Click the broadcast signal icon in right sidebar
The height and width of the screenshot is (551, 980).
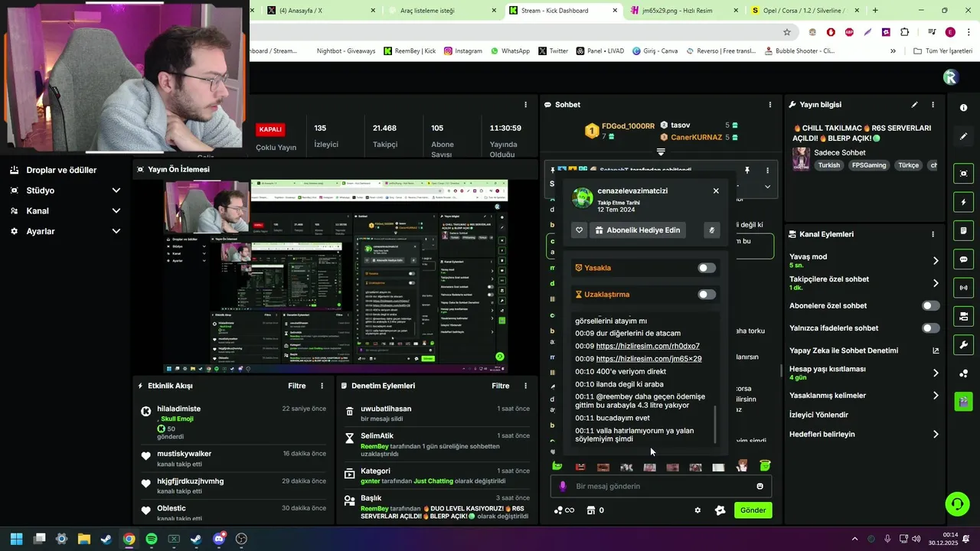coord(963,288)
